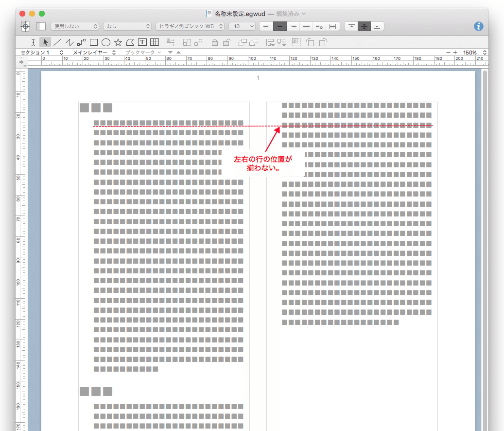The width and height of the screenshot is (504, 431).
Task: Toggle the distribute evenly width alignment
Action: tap(332, 26)
